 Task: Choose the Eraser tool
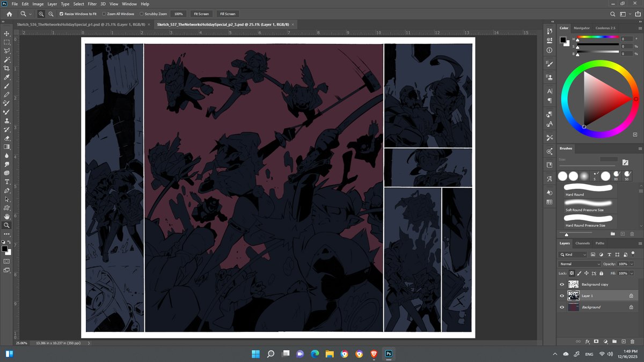click(6, 138)
